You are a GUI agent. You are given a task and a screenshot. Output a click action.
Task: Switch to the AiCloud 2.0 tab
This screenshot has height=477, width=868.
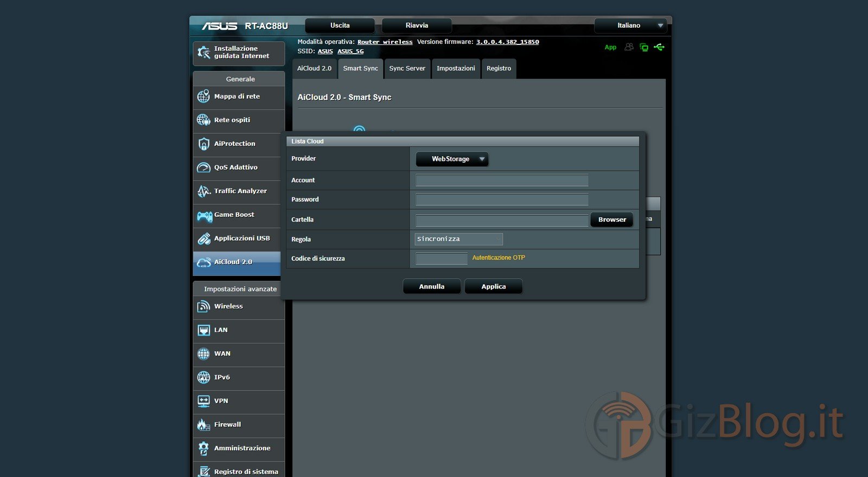314,69
